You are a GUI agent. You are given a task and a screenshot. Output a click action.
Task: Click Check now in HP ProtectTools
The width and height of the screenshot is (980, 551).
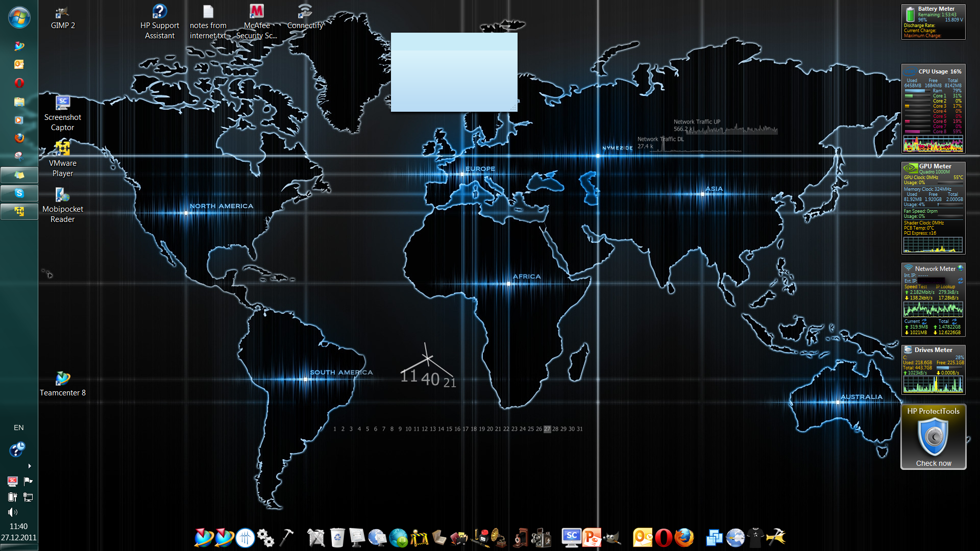934,463
